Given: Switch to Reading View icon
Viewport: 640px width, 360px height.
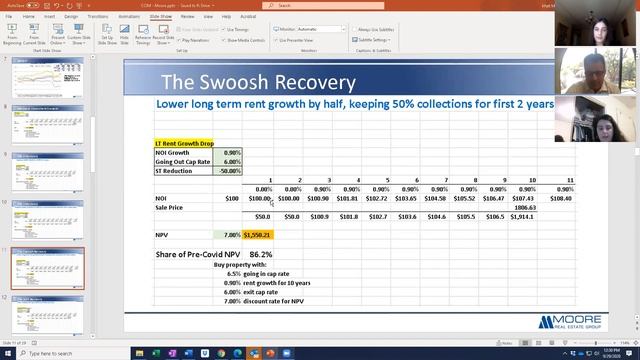Looking at the screenshot, I should click(551, 343).
